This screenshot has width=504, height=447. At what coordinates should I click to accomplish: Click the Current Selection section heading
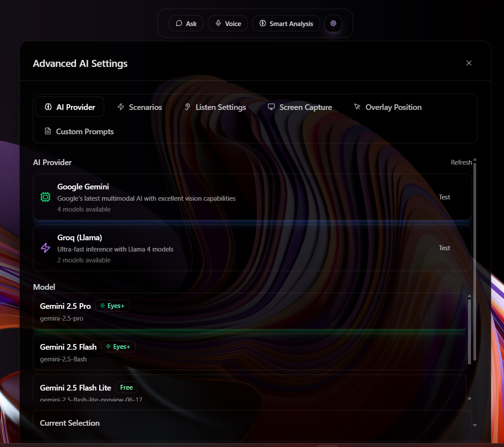70,423
